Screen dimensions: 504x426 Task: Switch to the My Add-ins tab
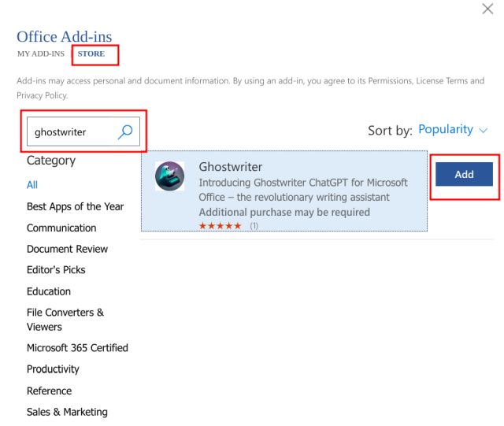click(41, 54)
